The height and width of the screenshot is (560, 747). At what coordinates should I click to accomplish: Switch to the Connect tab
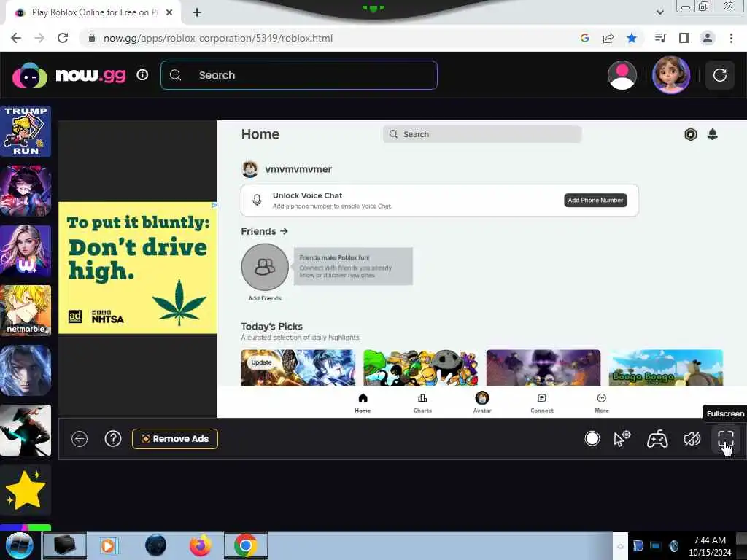click(x=542, y=402)
